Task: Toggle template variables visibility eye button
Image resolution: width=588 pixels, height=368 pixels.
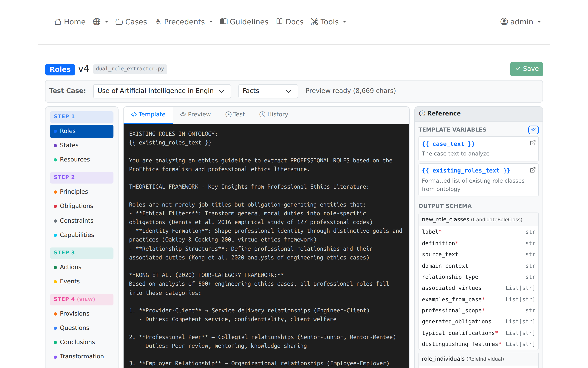Action: pyautogui.click(x=533, y=130)
